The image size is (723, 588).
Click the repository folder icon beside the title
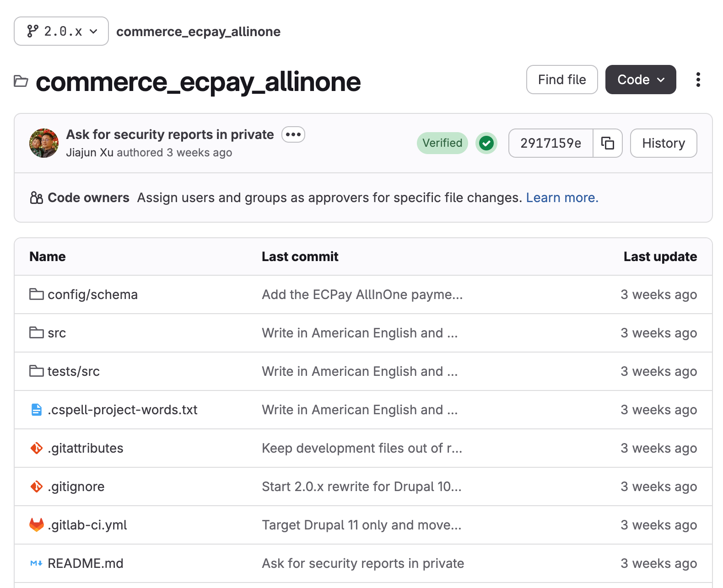coord(21,81)
